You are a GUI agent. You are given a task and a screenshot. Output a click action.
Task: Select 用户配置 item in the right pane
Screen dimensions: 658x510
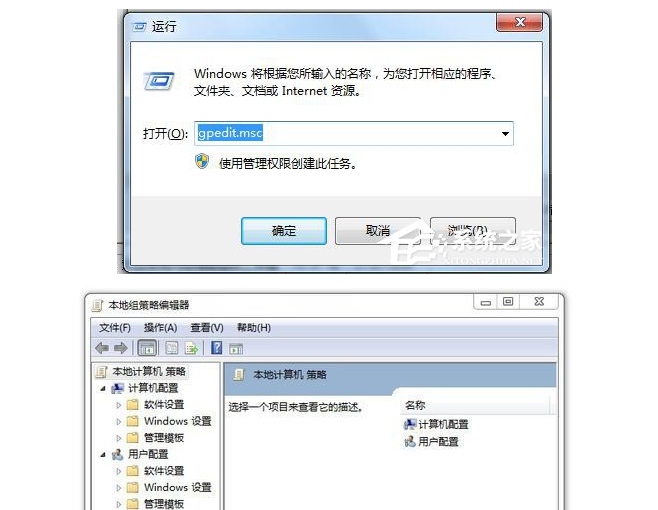click(432, 441)
